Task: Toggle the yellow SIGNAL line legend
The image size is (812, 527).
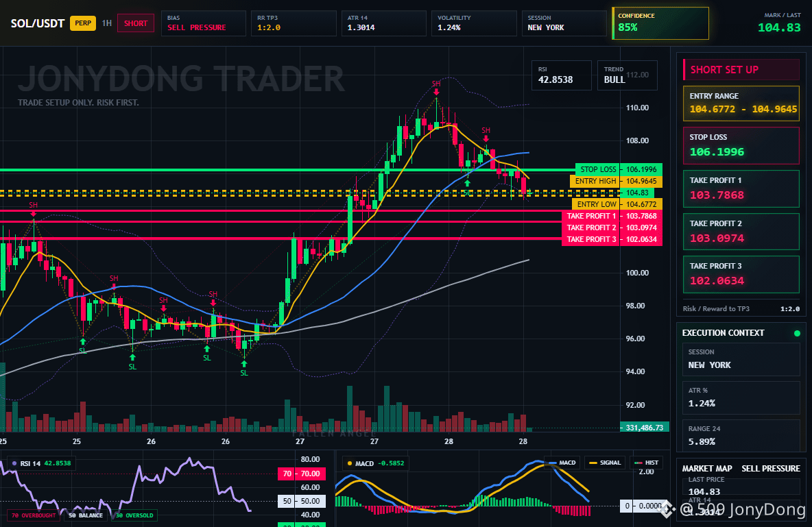Action: tap(605, 463)
